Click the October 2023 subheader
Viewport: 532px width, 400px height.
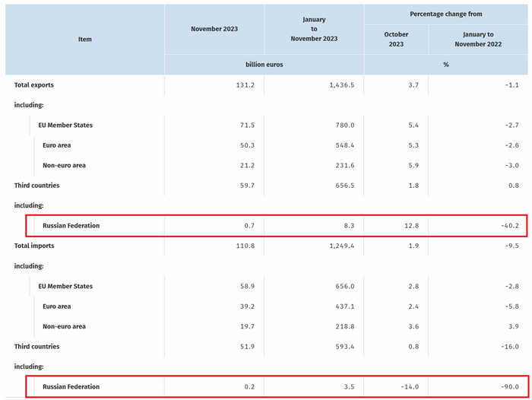[396, 40]
